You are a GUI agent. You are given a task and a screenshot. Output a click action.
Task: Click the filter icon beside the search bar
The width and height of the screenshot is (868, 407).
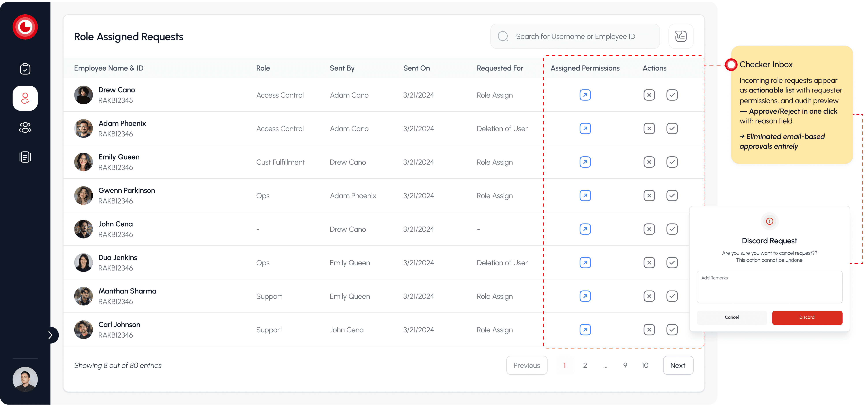680,36
